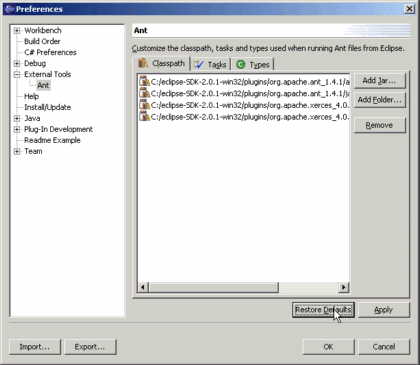This screenshot has width=420, height=365.
Task: Click the Tasks tab checkmark icon
Action: click(x=199, y=64)
